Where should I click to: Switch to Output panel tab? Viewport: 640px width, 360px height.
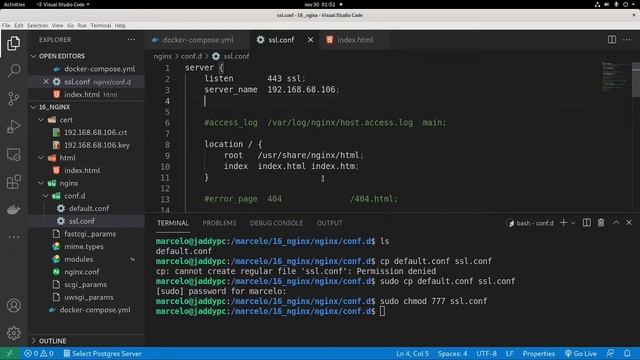coord(329,223)
